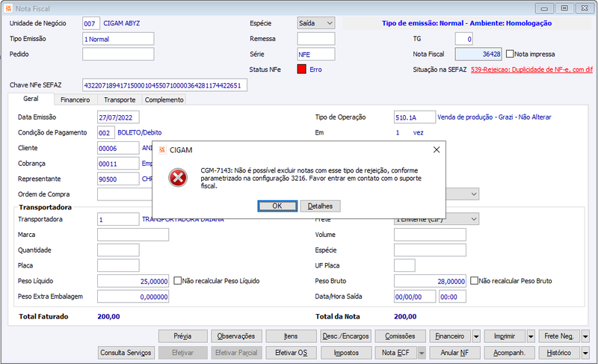Click the Tipo Emissão field
This screenshot has width=598, height=364.
tap(118, 39)
